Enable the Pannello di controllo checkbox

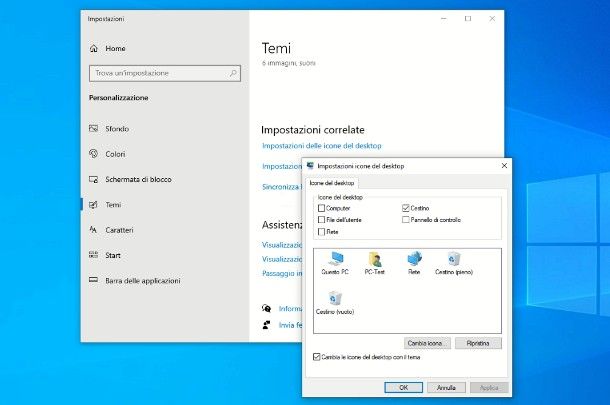[406, 220]
